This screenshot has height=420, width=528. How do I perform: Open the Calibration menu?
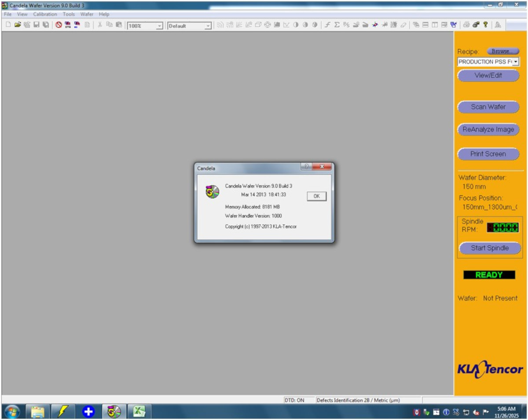tap(45, 14)
